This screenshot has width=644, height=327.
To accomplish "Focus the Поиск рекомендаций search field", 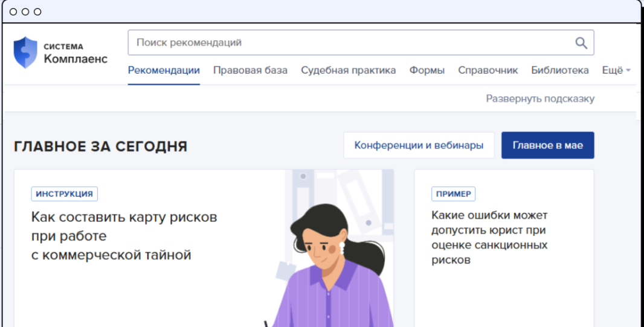I will pos(361,43).
